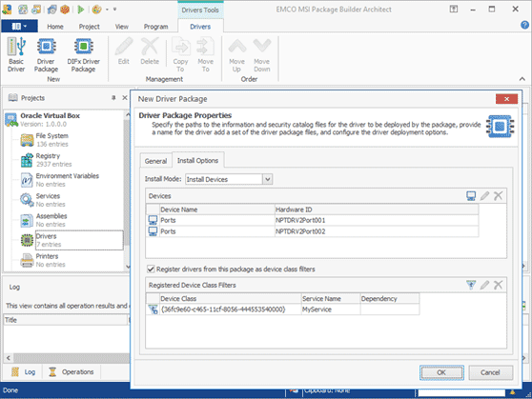Open quick access toolbar customize arrow
This screenshot has height=399, width=532.
pyautogui.click(x=114, y=10)
